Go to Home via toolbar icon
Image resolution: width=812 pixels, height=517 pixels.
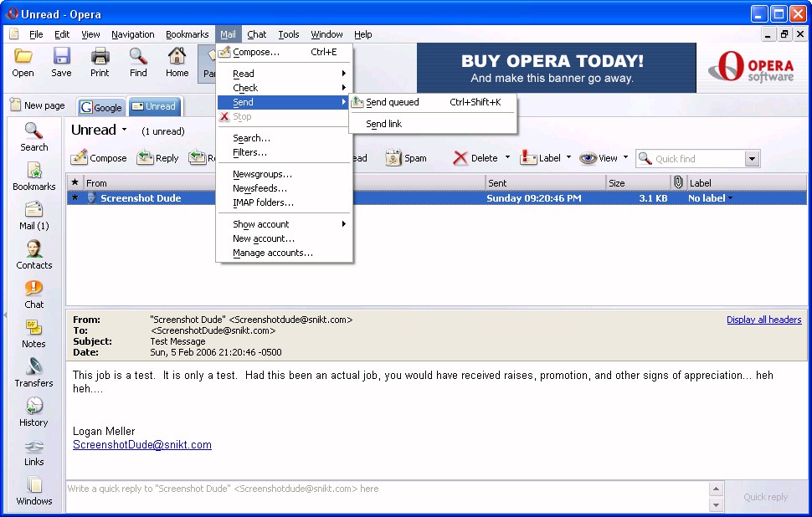177,63
